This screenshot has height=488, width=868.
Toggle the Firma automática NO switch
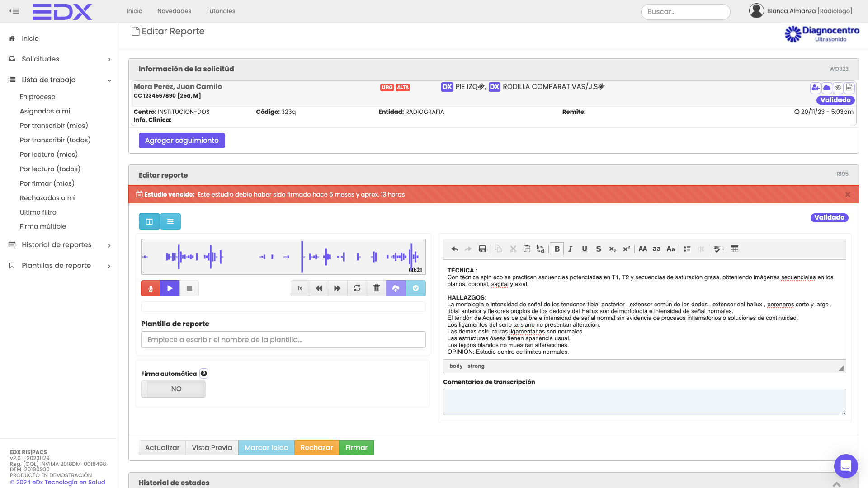[173, 389]
